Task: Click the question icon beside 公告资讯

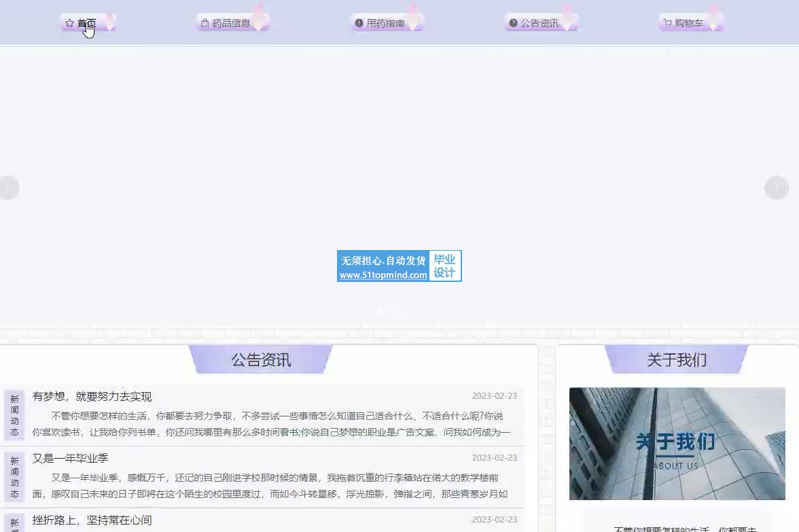Action: click(513, 23)
